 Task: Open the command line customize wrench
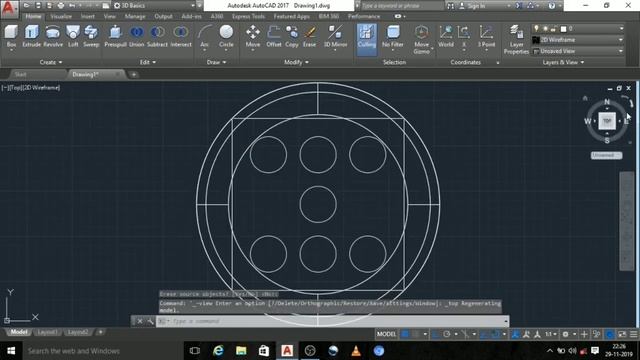tap(150, 321)
